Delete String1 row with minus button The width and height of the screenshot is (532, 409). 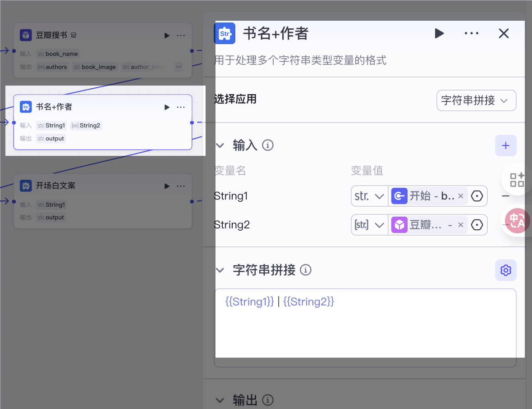pyautogui.click(x=505, y=196)
